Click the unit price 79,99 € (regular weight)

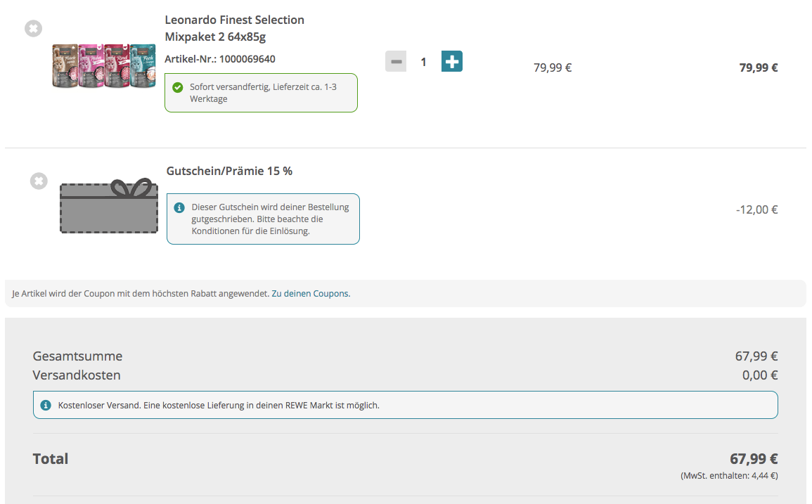click(x=553, y=68)
